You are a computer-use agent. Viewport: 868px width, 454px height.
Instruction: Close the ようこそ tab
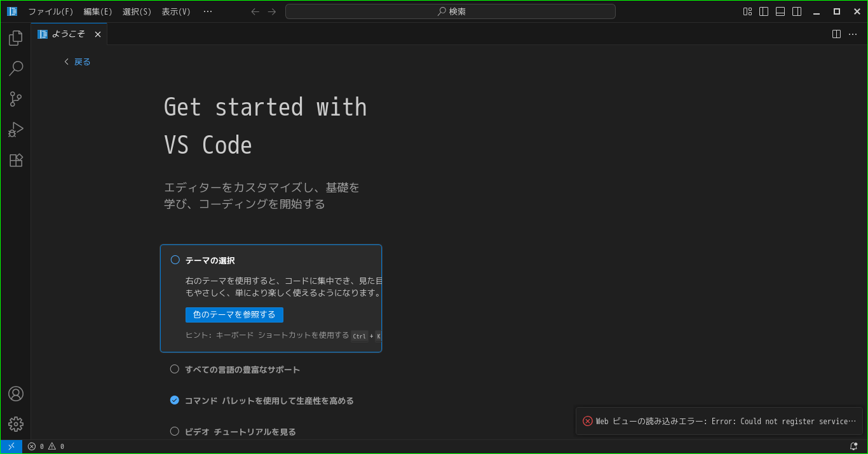click(98, 34)
